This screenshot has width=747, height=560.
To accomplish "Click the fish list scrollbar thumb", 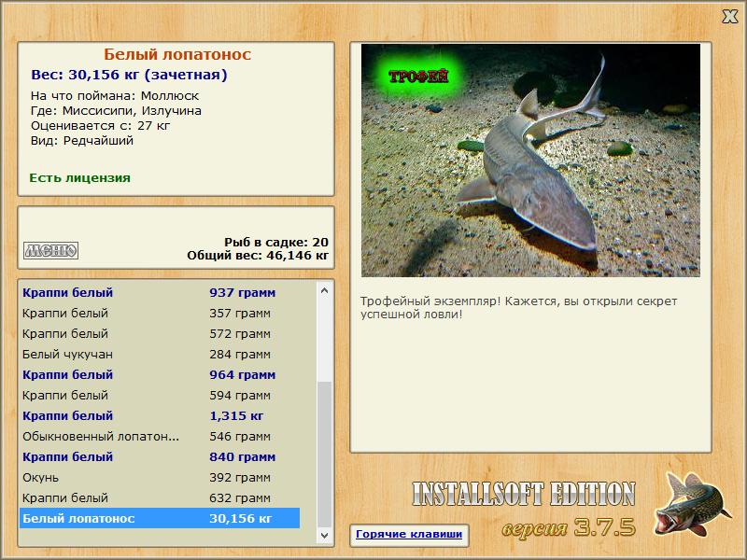I will 324,454.
